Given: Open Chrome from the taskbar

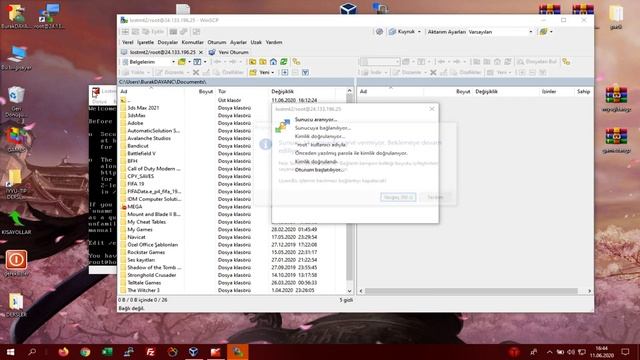Looking at the screenshot, I should click(x=85, y=351).
